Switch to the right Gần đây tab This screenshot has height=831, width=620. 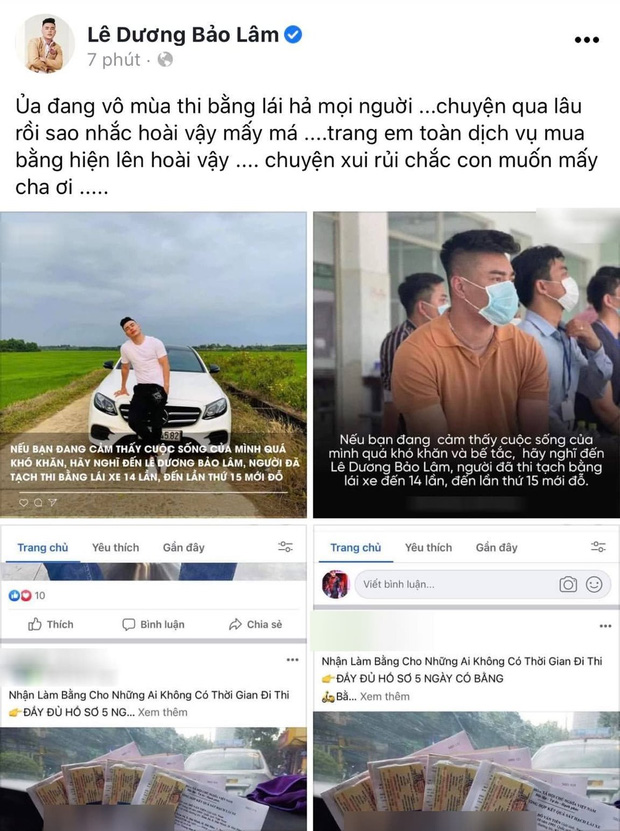497,547
